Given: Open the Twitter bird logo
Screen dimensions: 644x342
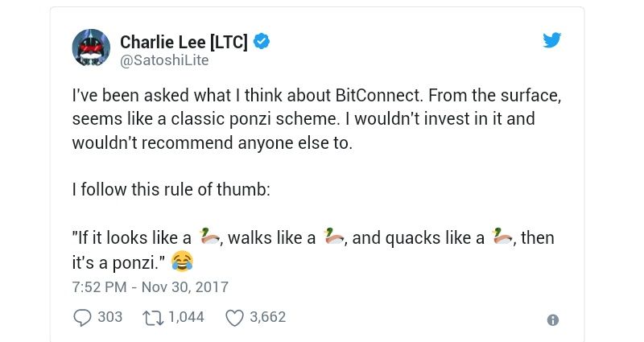Looking at the screenshot, I should [551, 40].
